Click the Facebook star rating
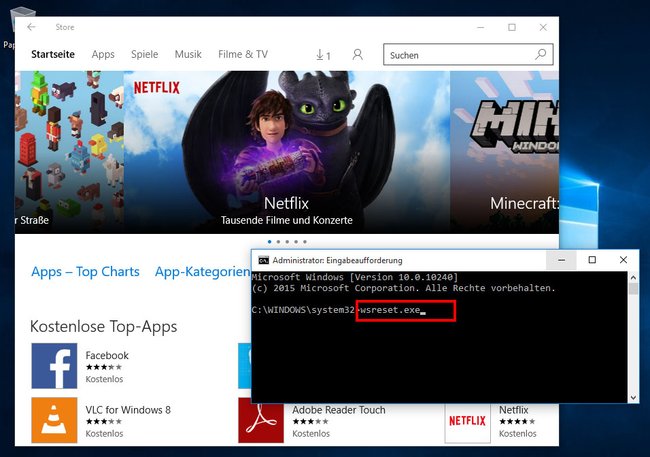This screenshot has height=457, width=650. 104,367
